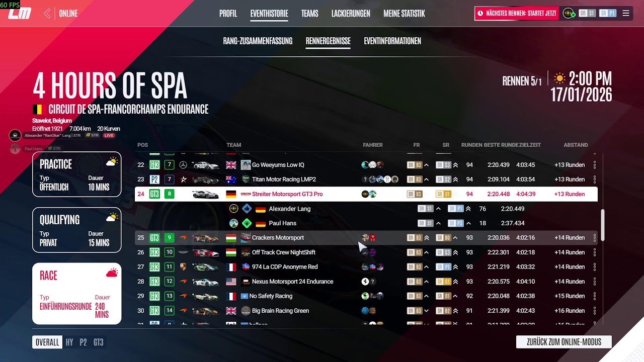Filter results by P2 class
This screenshot has width=644, height=362.
point(84,342)
